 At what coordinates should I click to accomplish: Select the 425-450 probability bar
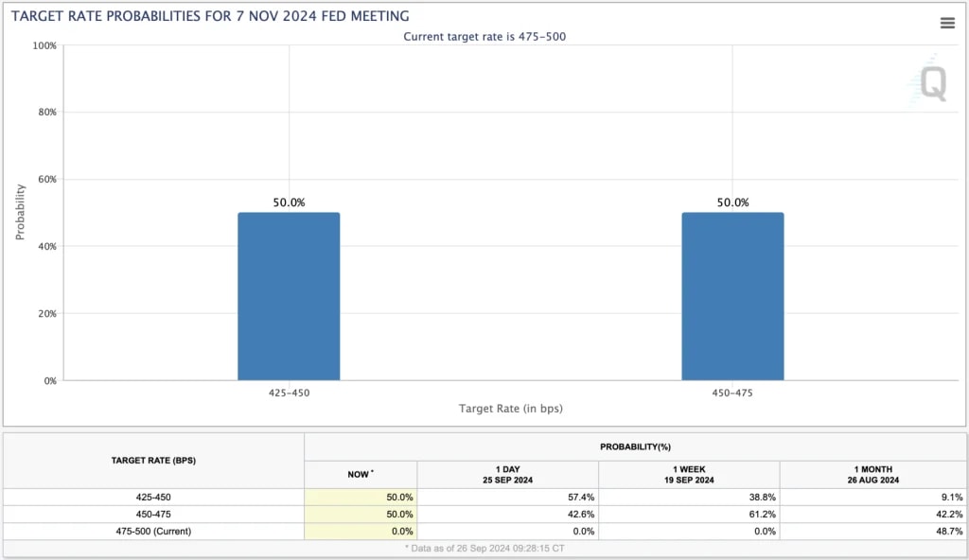(289, 295)
